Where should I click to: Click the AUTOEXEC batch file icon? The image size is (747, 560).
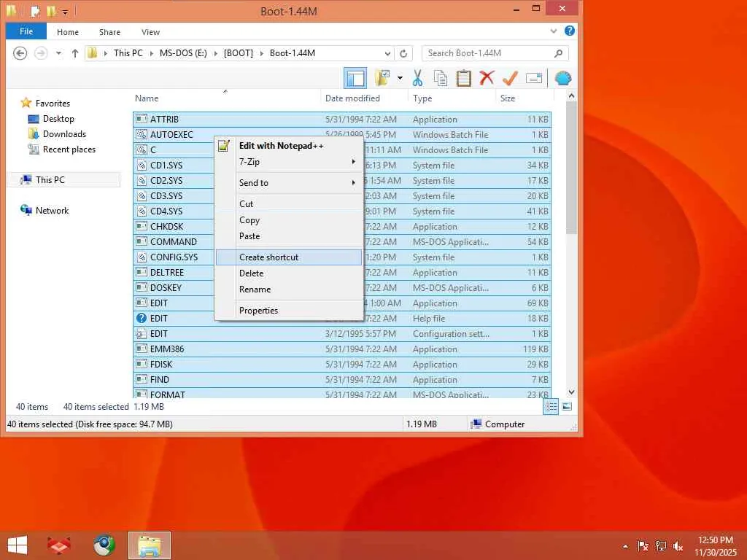coord(141,134)
